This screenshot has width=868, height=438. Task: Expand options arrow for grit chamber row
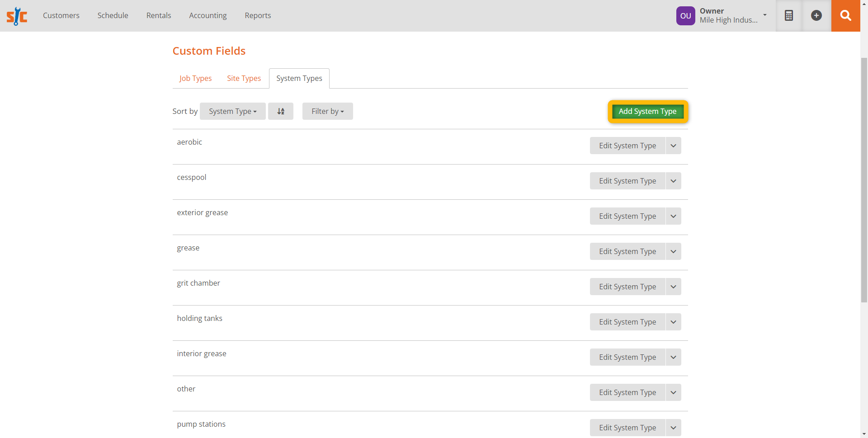tap(674, 287)
